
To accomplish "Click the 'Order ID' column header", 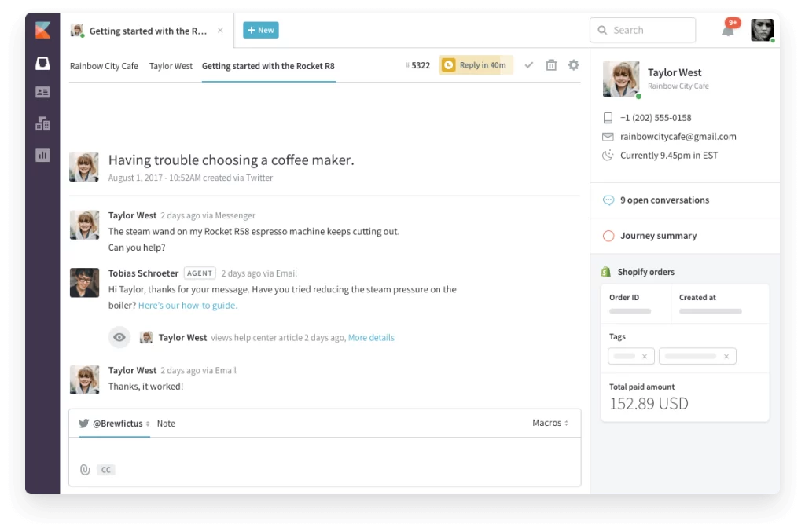I will 624,298.
